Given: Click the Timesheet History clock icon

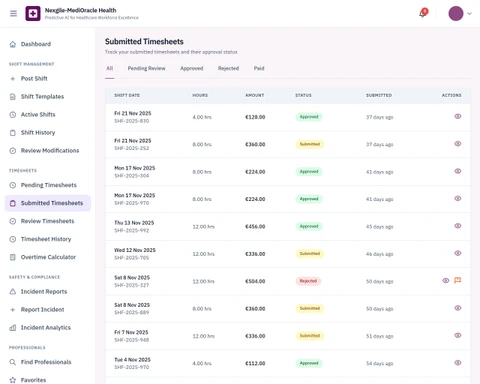Looking at the screenshot, I should (13, 239).
